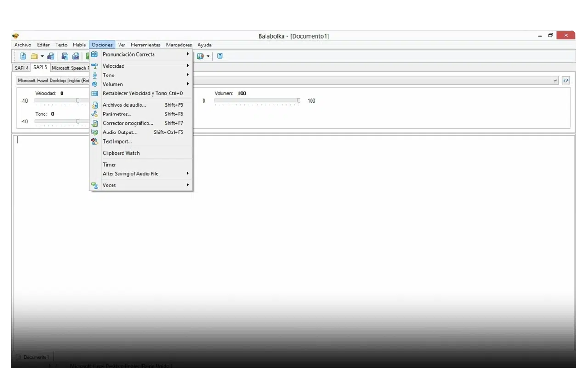
Task: Open the Herramientas menu
Action: click(146, 45)
